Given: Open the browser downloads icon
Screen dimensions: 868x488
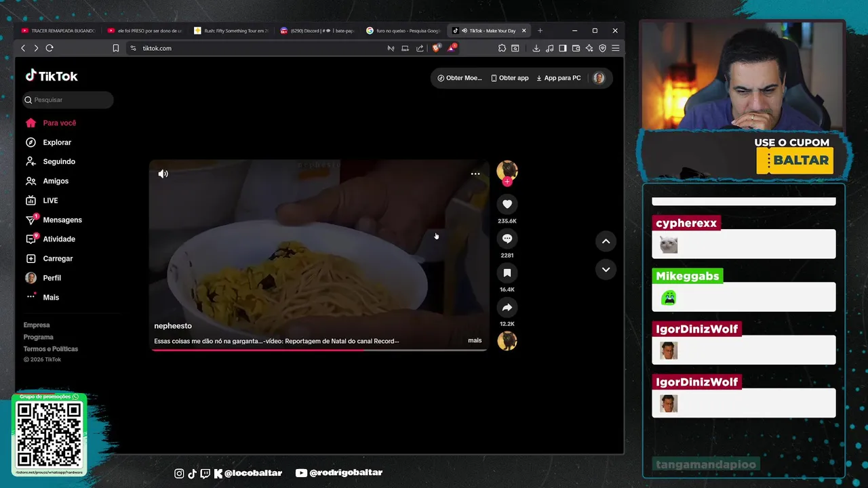Looking at the screenshot, I should click(x=536, y=48).
